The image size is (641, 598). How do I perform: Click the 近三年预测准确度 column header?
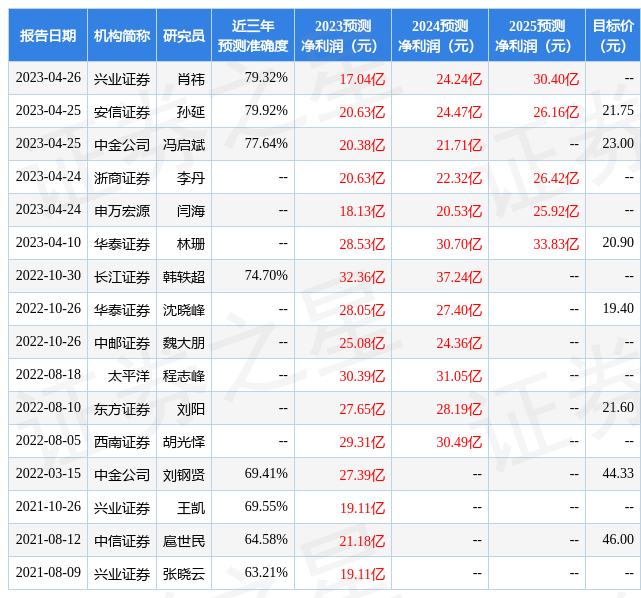[x=253, y=36]
